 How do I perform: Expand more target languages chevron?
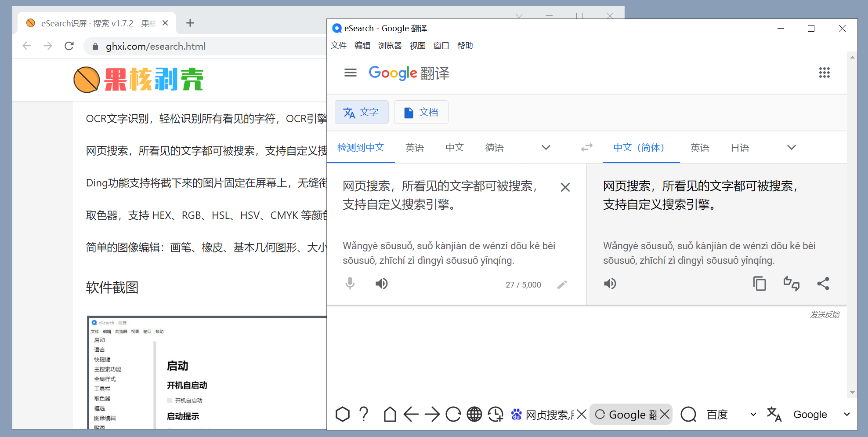(x=791, y=147)
